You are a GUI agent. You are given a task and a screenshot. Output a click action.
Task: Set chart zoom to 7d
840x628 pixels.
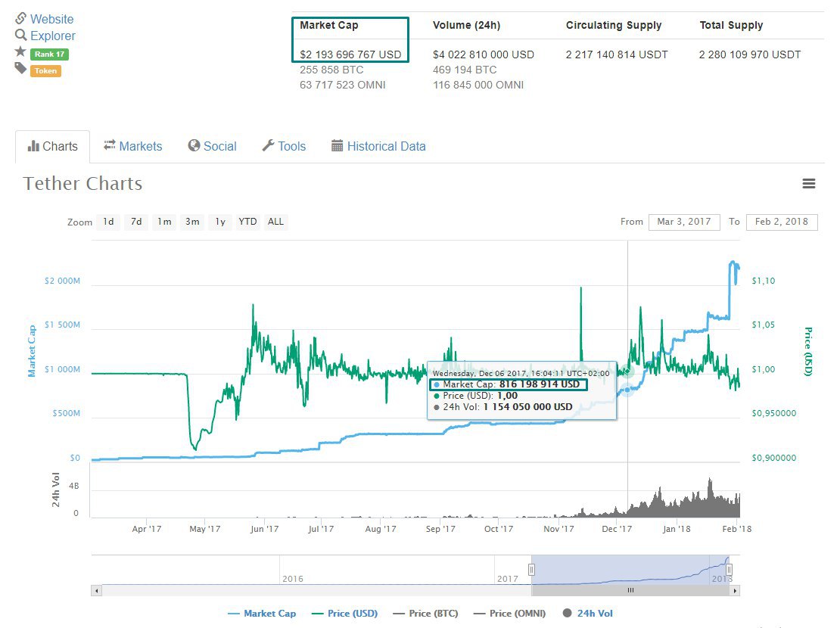click(x=137, y=222)
